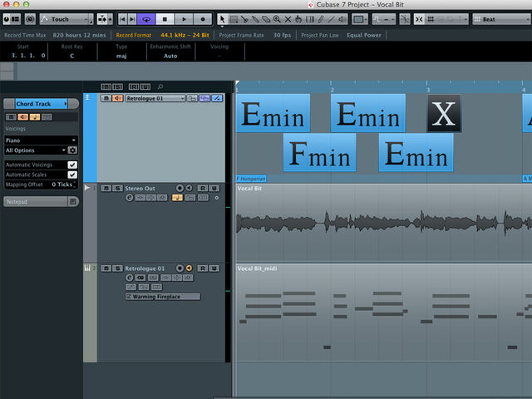This screenshot has height=399, width=532.
Task: Mute the Stereo Out track
Action: click(x=106, y=189)
